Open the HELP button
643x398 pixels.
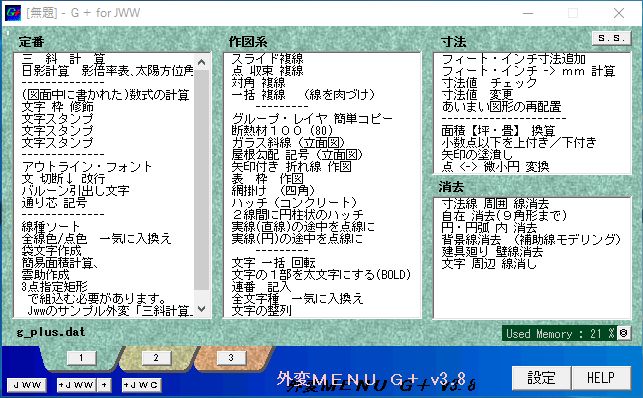pyautogui.click(x=601, y=378)
